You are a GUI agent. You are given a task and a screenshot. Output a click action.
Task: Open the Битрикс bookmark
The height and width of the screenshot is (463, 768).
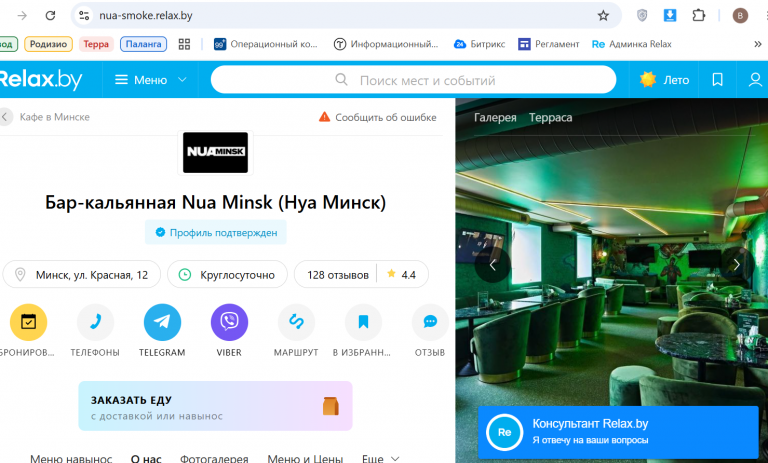[x=480, y=44]
